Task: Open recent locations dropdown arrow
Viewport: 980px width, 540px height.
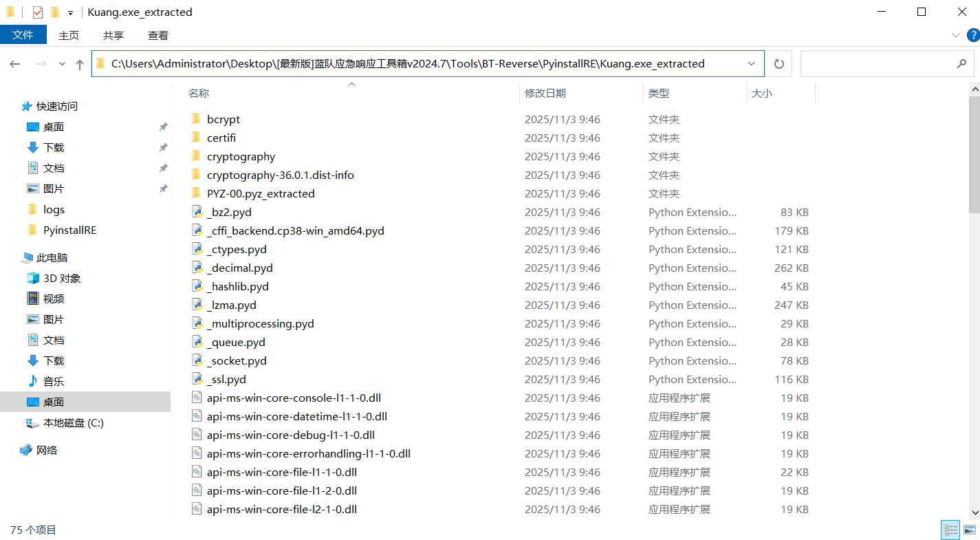Action: tap(62, 64)
